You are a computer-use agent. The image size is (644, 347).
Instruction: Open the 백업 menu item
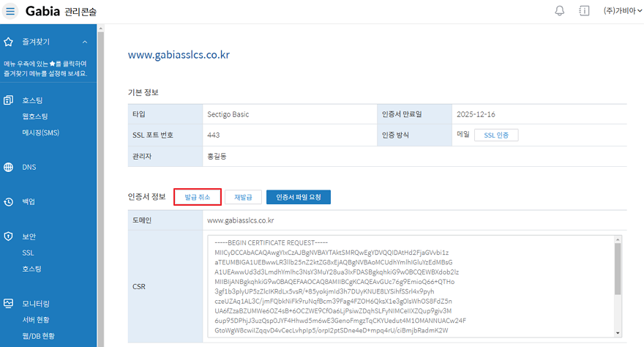coord(29,201)
